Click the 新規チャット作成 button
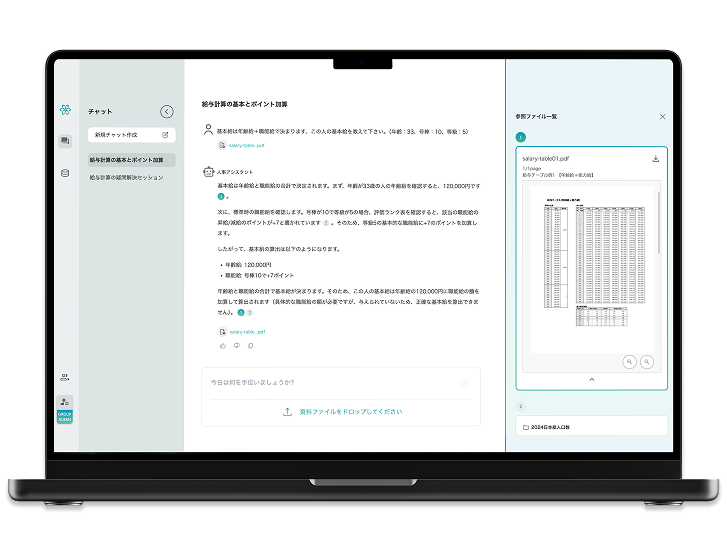Viewport: 727px width, 547px height. (132, 135)
